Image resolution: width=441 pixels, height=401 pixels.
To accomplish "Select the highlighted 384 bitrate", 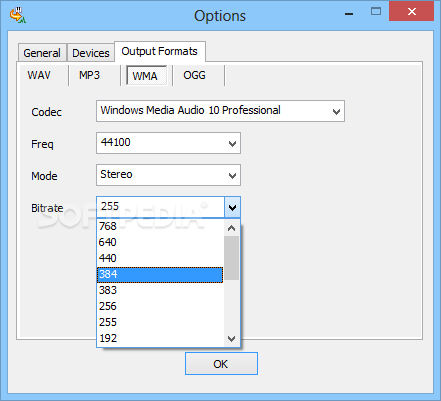I will tap(160, 274).
